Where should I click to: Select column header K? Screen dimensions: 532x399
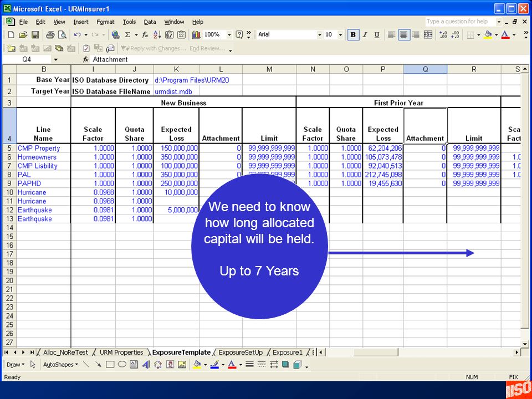176,69
